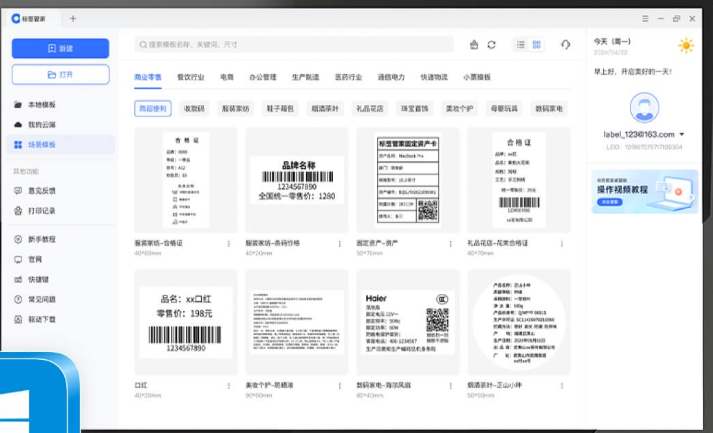Choose the 礼品花店 filter chip
The width and height of the screenshot is (713, 433).
coord(370,109)
